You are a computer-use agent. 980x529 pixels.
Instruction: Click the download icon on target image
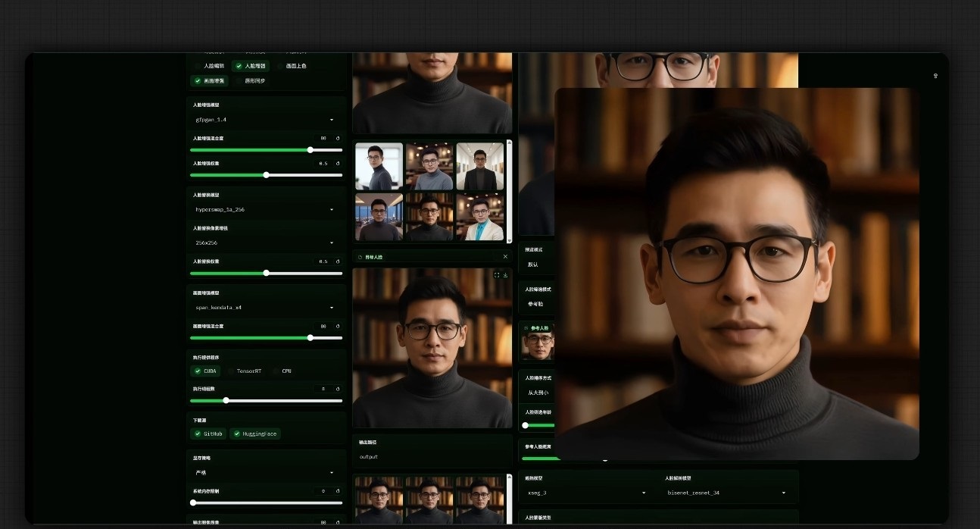tap(505, 275)
